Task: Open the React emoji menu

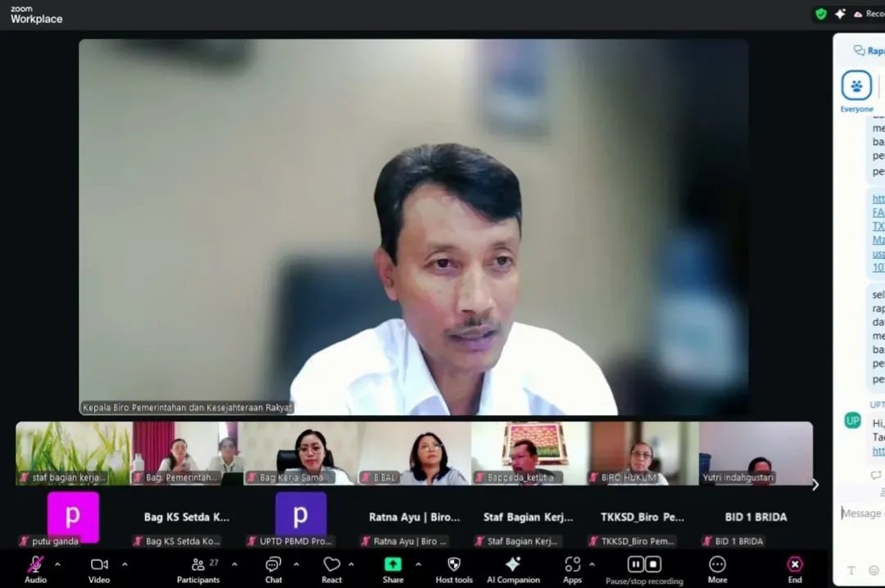Action: click(x=331, y=565)
